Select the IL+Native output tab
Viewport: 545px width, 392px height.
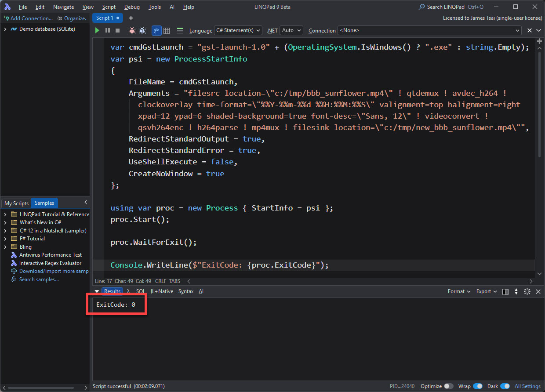coord(162,291)
